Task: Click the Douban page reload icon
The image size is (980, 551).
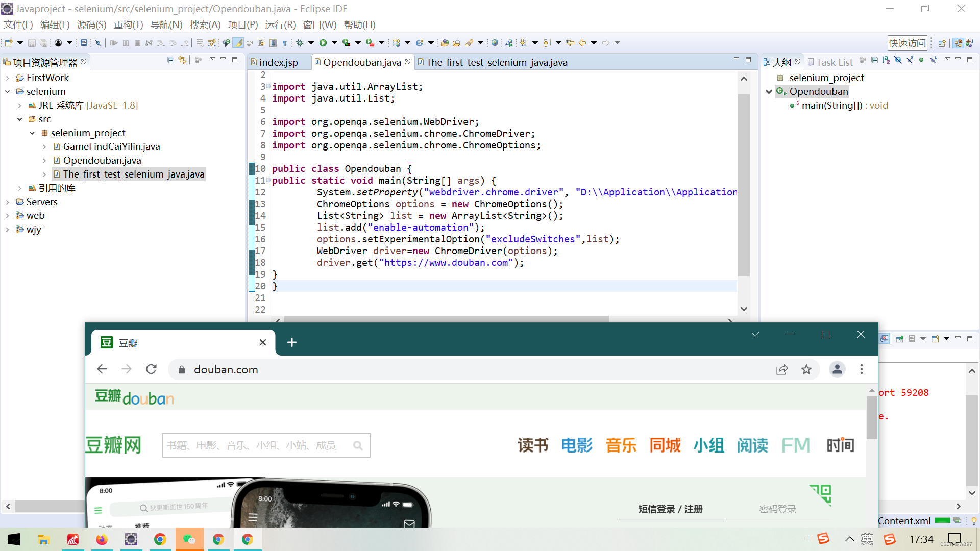Action: pos(151,369)
